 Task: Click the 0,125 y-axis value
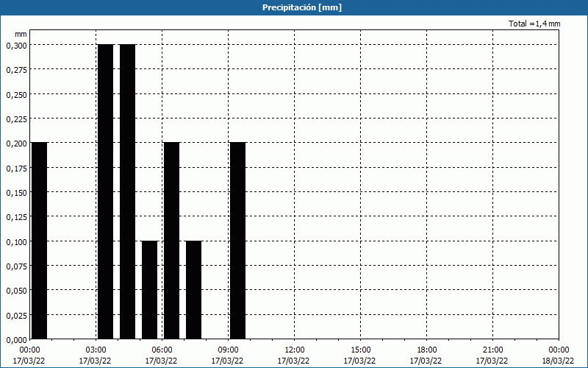click(16, 217)
